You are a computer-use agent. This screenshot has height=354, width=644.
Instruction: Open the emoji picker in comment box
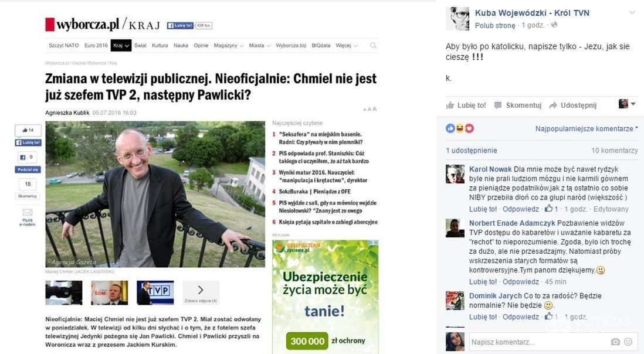click(628, 342)
